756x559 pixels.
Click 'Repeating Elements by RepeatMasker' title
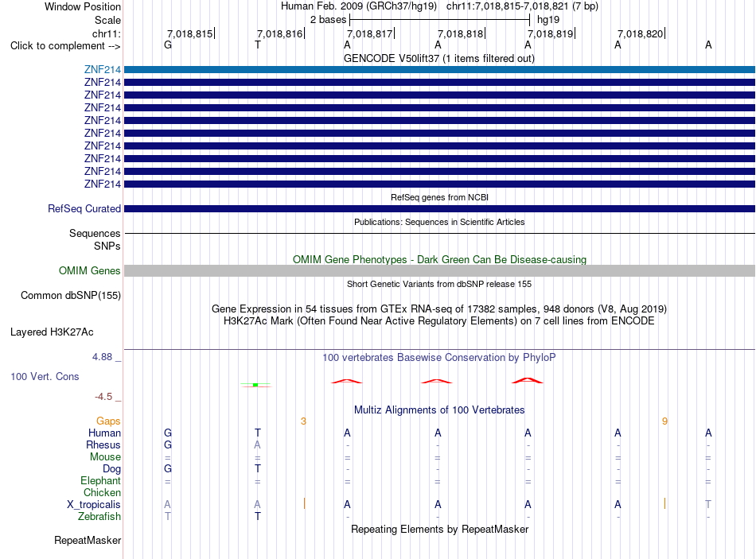[x=439, y=529]
